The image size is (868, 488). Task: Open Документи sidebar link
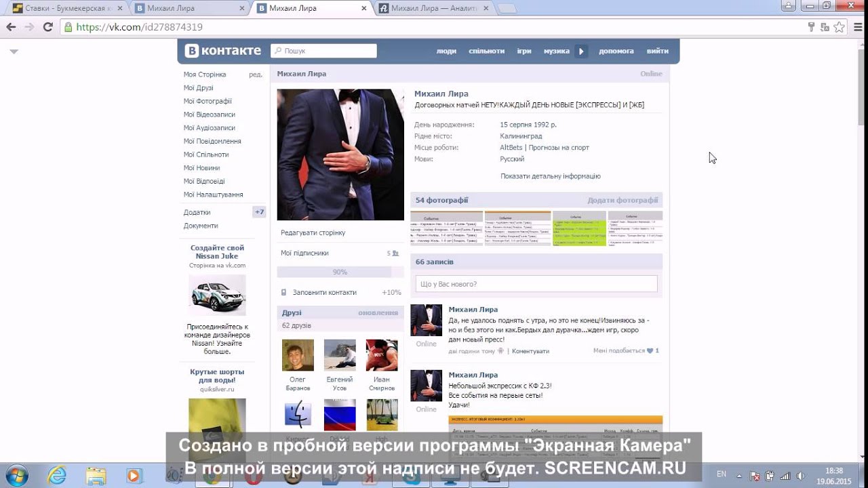click(x=201, y=226)
